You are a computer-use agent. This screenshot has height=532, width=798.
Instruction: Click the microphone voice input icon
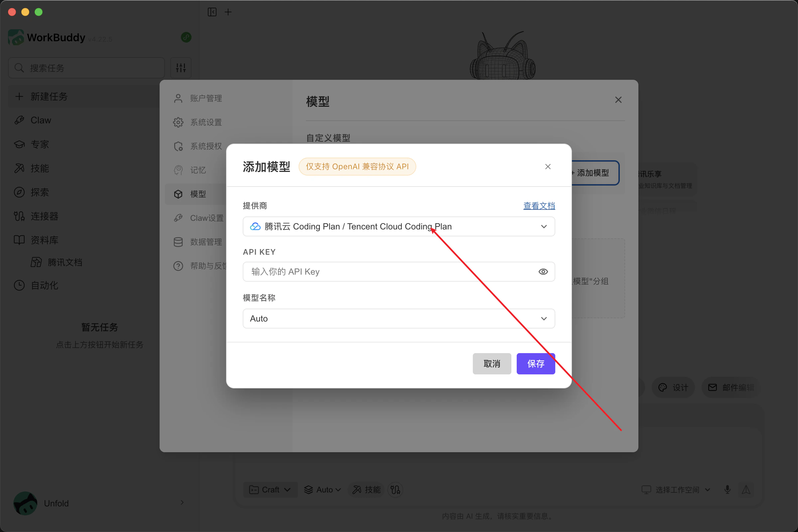(728, 489)
